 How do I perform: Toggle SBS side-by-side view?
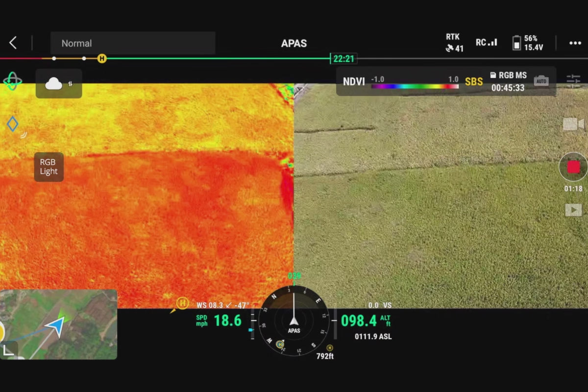pos(473,82)
